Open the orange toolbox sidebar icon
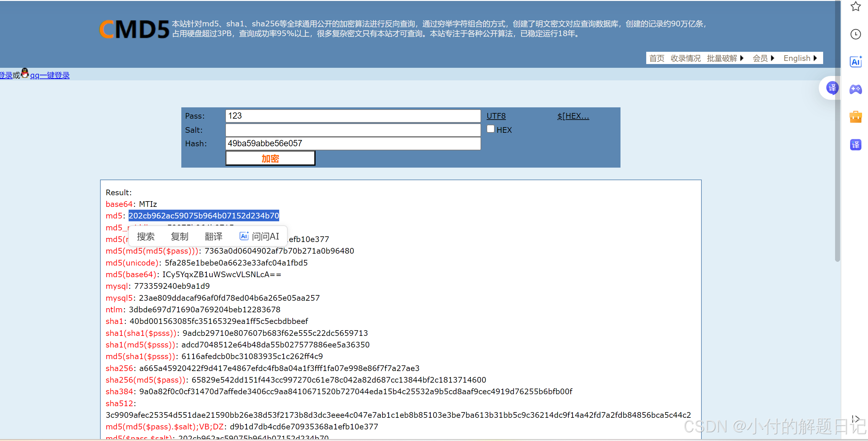This screenshot has width=868, height=441. 855,117
